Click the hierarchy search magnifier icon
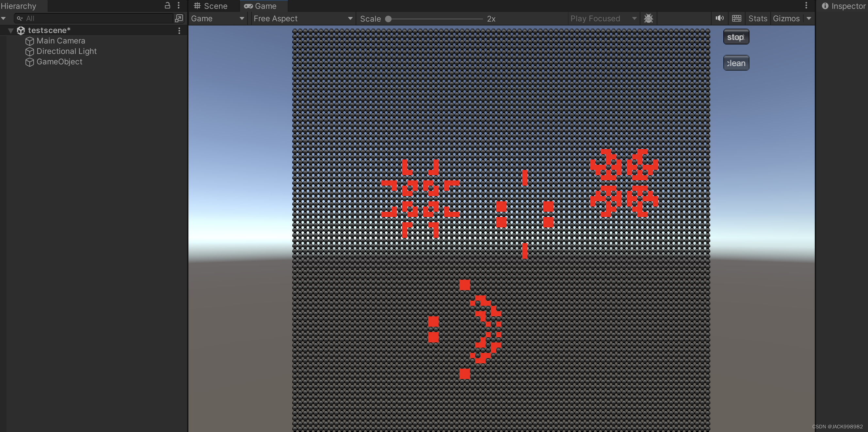Screen dimensions: 868x432 pyautogui.click(x=20, y=19)
